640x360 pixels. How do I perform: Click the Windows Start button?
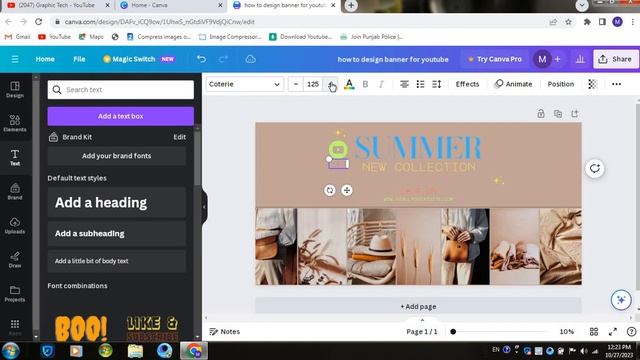click(x=11, y=351)
